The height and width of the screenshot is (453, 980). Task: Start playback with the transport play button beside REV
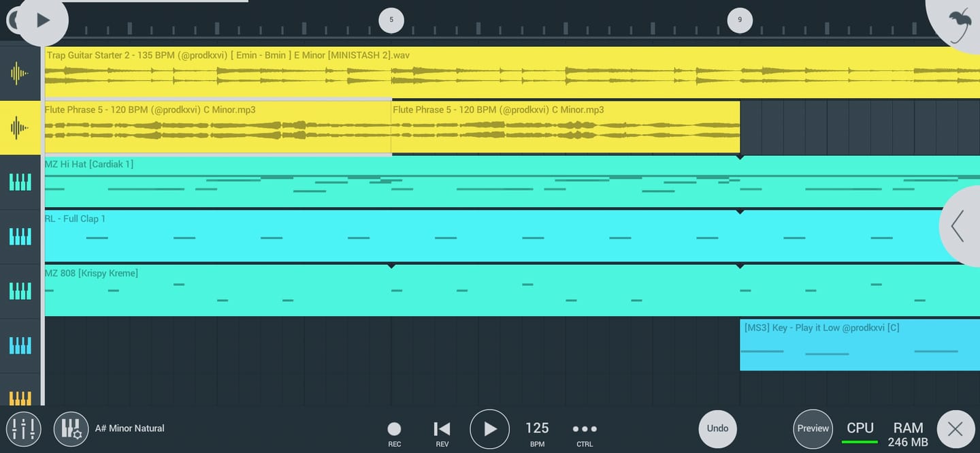pyautogui.click(x=490, y=429)
